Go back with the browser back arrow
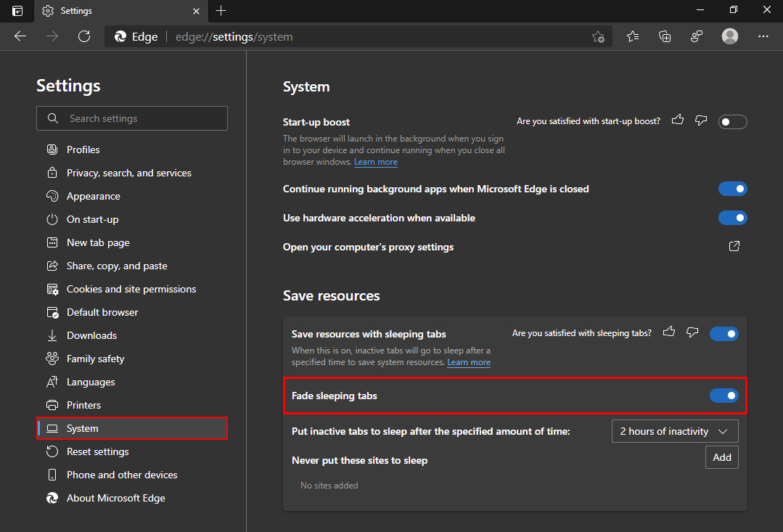Image resolution: width=783 pixels, height=532 pixels. pyautogui.click(x=20, y=36)
